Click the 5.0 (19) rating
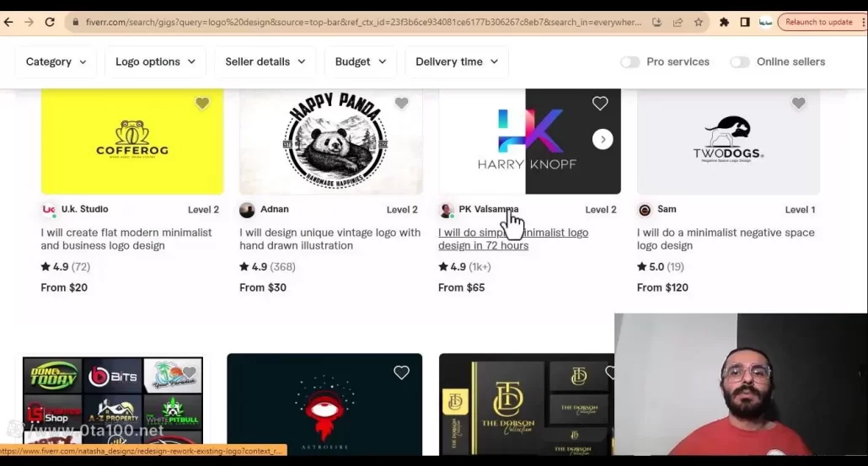Screen dimensions: 868x466 coord(661,267)
